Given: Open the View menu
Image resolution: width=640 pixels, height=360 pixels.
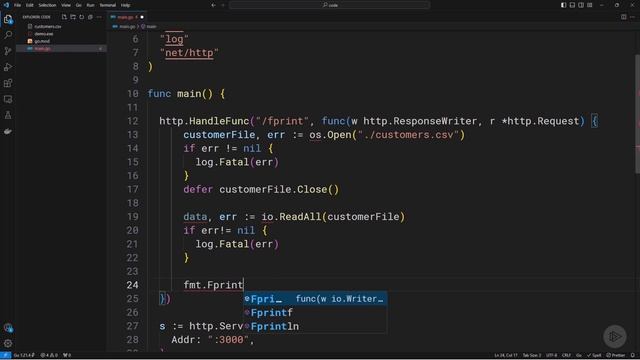Looking at the screenshot, I should [66, 5].
